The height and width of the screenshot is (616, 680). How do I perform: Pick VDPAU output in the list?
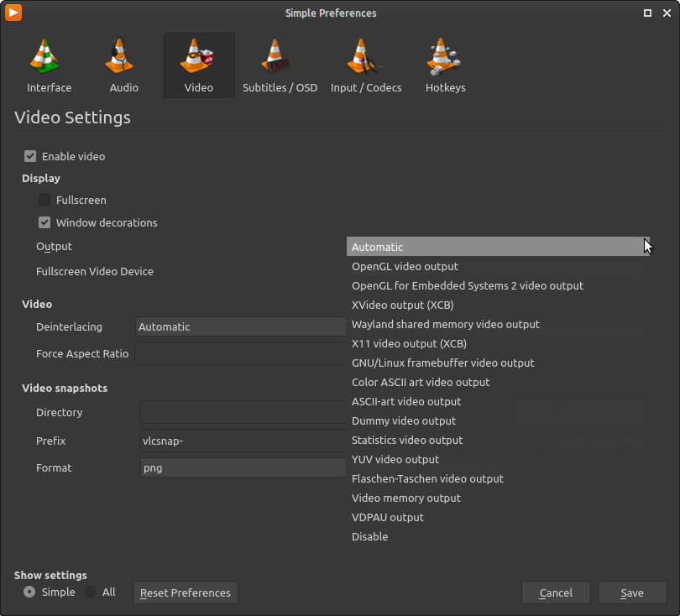(x=388, y=518)
